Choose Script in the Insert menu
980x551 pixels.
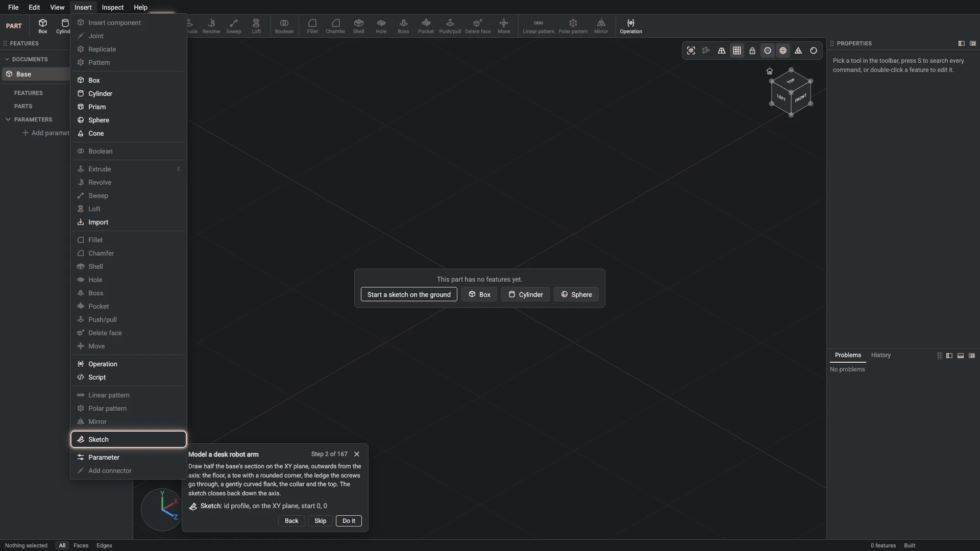pyautogui.click(x=129, y=377)
